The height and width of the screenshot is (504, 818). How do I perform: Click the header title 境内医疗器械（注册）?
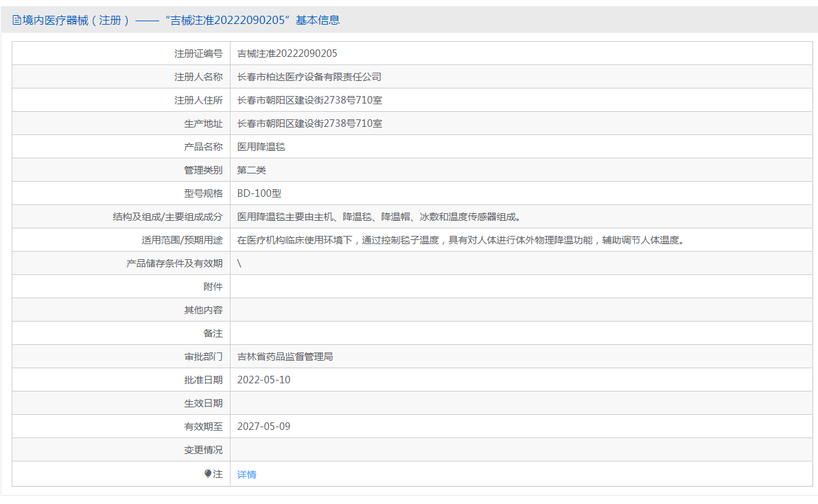tap(75, 21)
